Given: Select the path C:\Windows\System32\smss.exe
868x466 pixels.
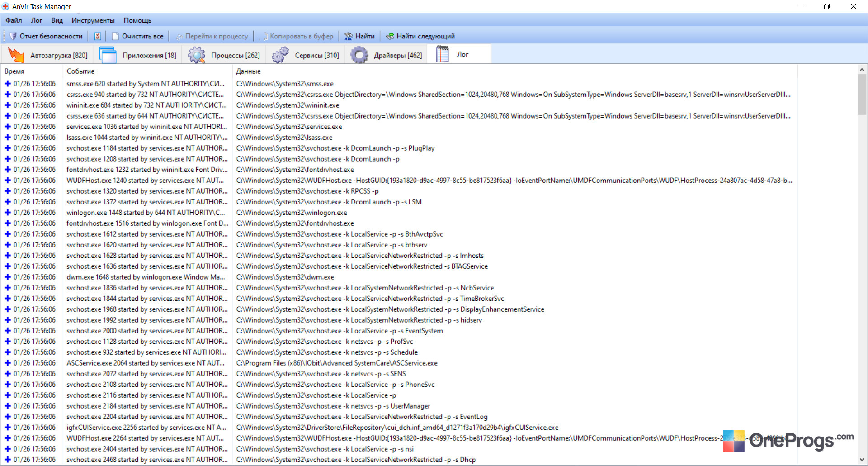Looking at the screenshot, I should (x=285, y=84).
